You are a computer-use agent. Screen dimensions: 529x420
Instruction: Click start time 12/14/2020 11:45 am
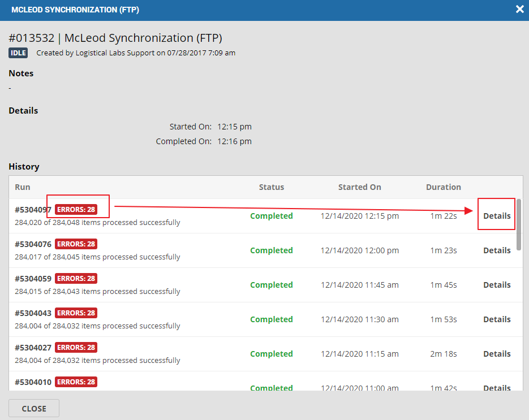360,284
